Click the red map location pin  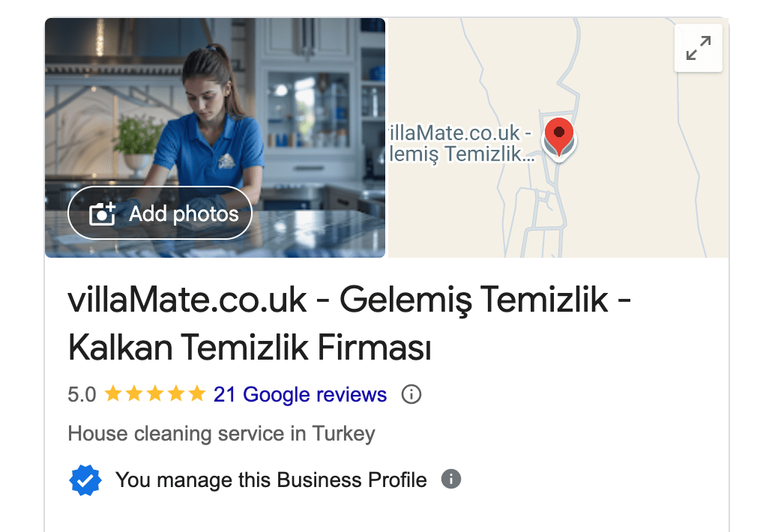point(559,136)
